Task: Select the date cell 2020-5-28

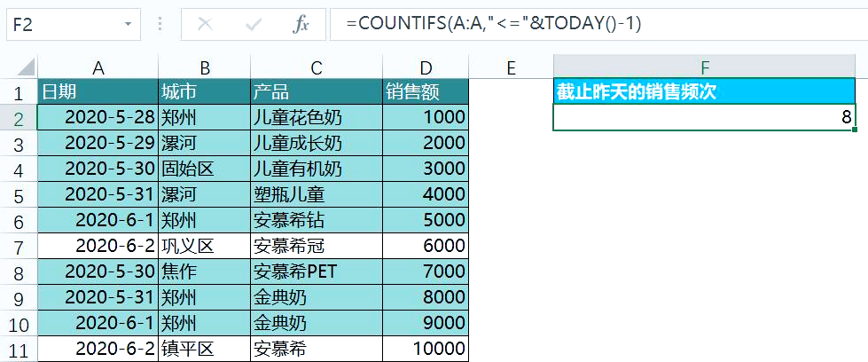Action: [98, 117]
